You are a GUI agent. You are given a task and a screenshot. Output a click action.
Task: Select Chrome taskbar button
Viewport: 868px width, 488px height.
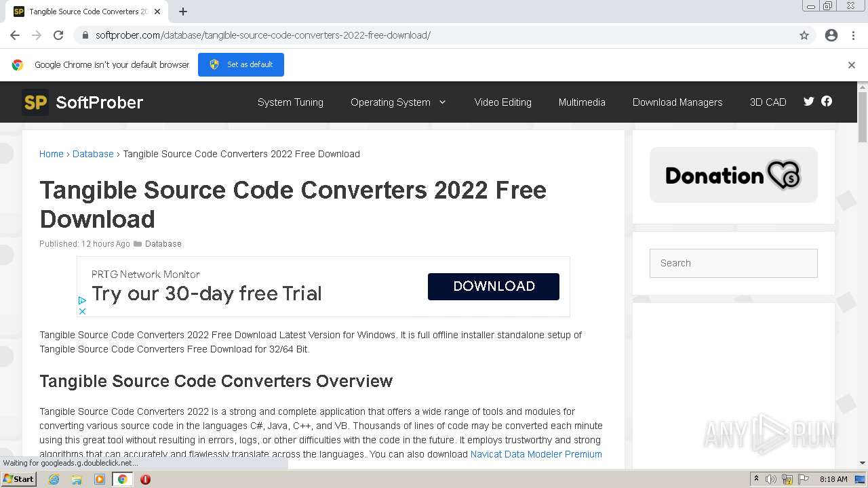pyautogui.click(x=123, y=479)
